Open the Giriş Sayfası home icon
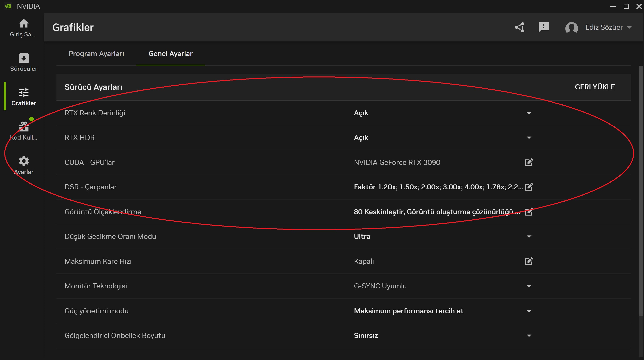This screenshot has height=360, width=644. 23,23
